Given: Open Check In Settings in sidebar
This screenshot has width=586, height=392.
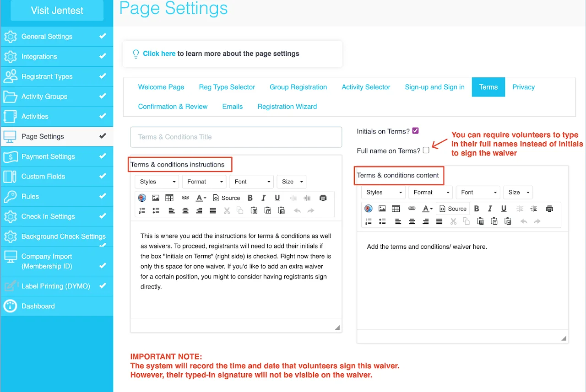Looking at the screenshot, I should [57, 216].
